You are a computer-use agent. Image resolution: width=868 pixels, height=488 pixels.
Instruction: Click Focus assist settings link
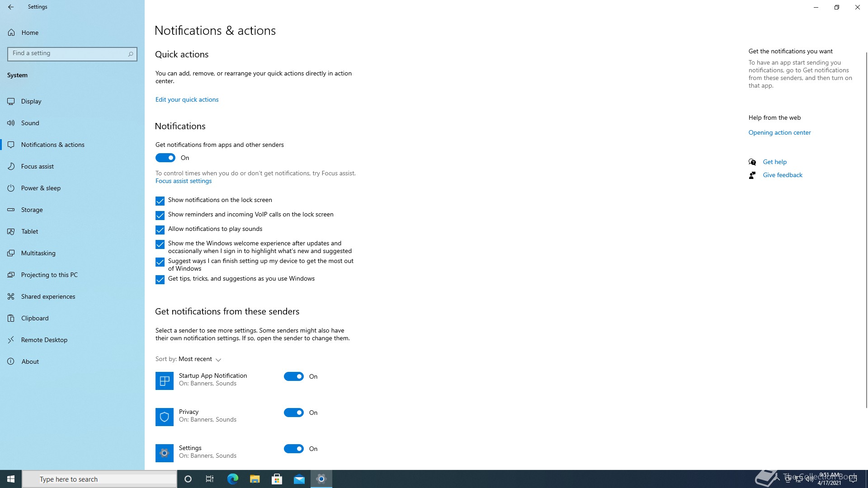(x=184, y=181)
